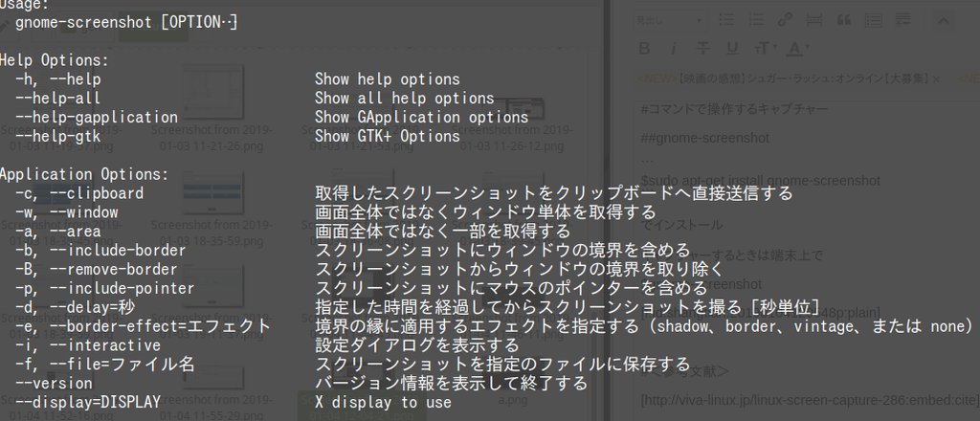Click the '-f, --file=ファイル名' option in terminal
The width and height of the screenshot is (980, 421).
coord(105,364)
